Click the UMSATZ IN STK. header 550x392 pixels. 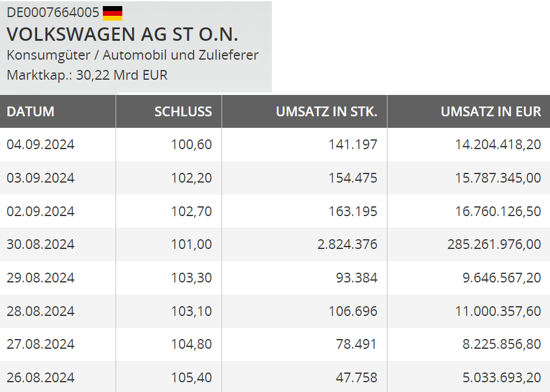[x=327, y=111]
